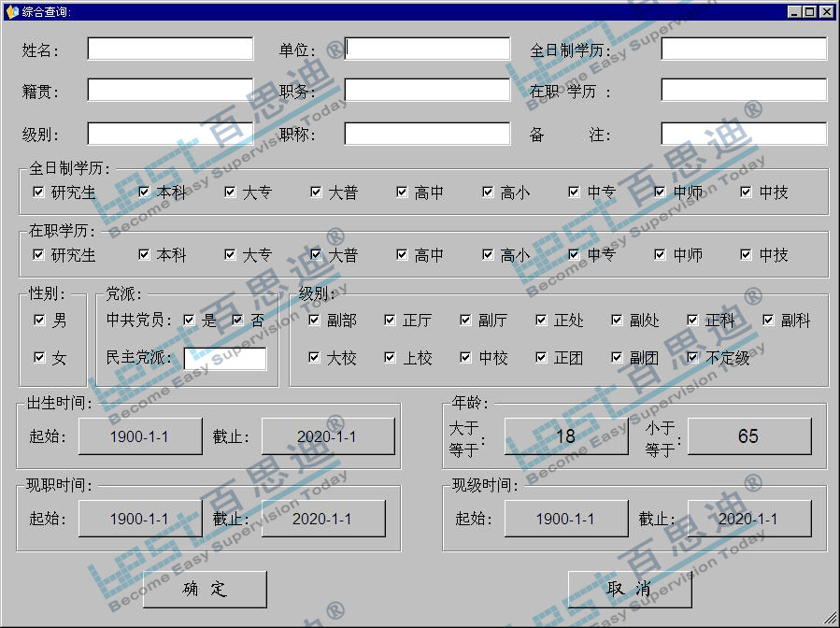This screenshot has width=840, height=628.
Task: Uncheck 中专 under 在职学历
Action: (575, 254)
